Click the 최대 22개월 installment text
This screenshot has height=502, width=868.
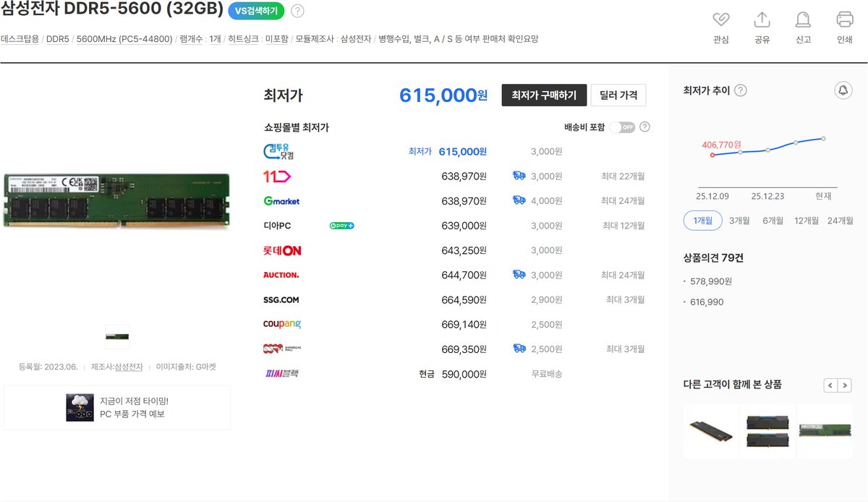pyautogui.click(x=623, y=176)
